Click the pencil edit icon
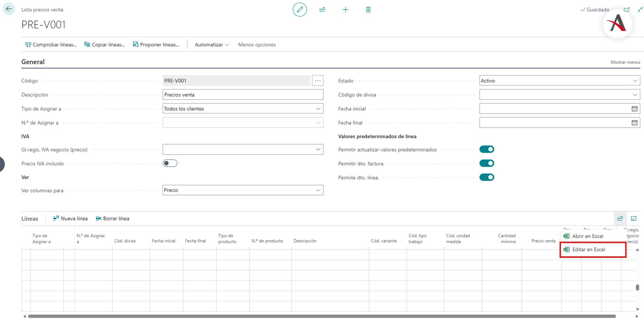Viewport: 644px width, 319px height. point(300,10)
